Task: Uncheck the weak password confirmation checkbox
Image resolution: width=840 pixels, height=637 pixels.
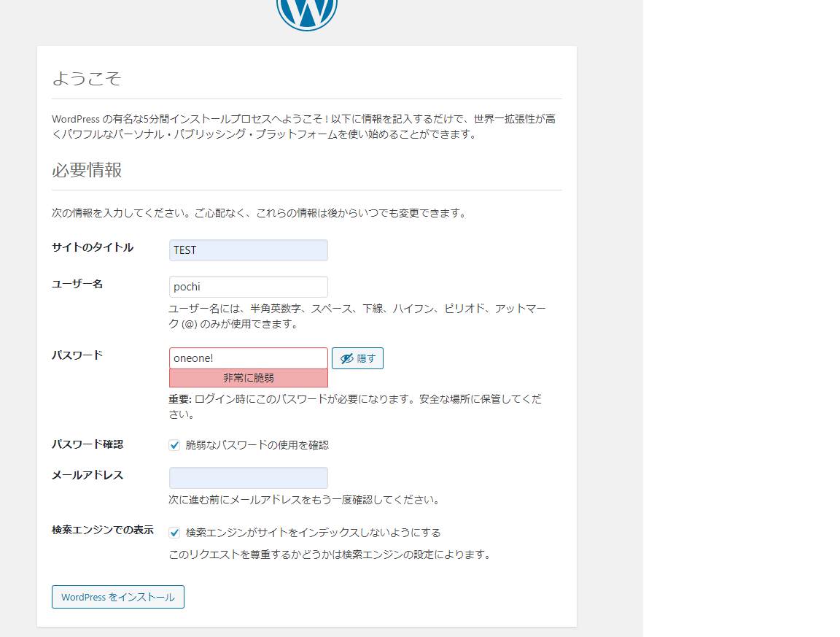Action: pyautogui.click(x=174, y=445)
